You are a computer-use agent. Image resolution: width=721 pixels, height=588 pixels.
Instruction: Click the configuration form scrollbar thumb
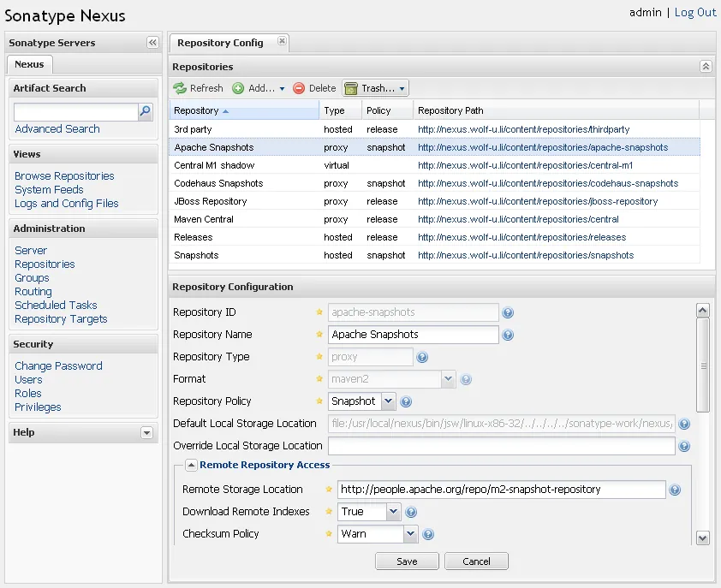pyautogui.click(x=703, y=365)
